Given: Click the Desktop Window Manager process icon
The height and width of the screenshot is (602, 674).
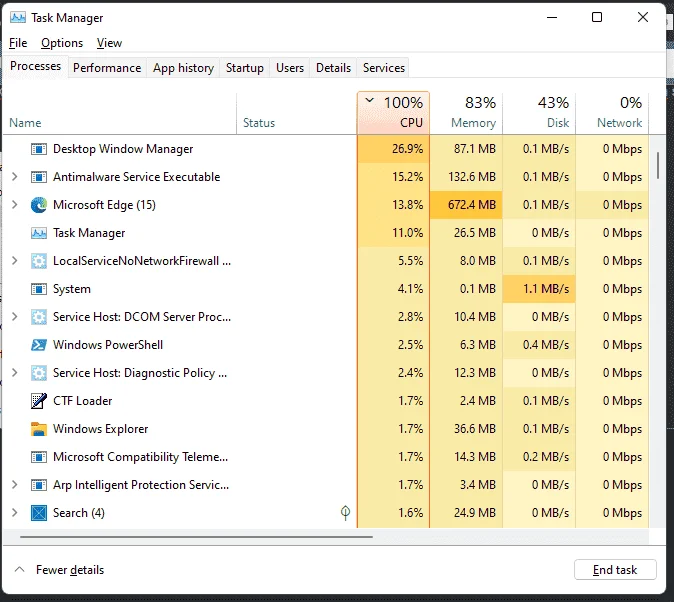Looking at the screenshot, I should (x=39, y=149).
